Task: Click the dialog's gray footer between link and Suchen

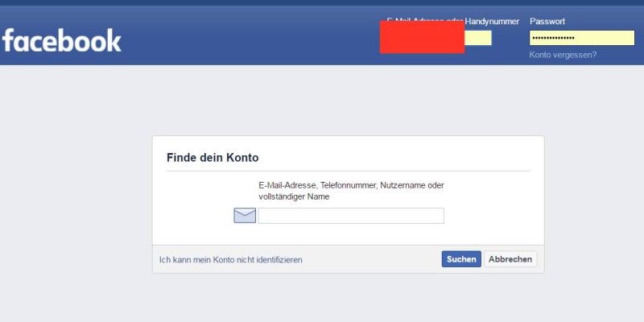Action: (370, 259)
